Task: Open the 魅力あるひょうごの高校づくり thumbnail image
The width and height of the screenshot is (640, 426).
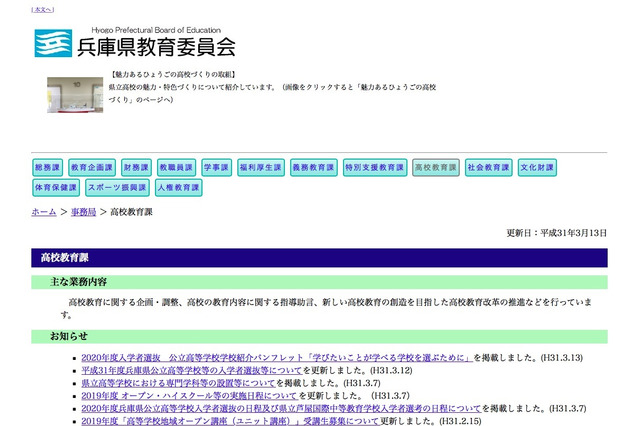Action: coord(75,95)
